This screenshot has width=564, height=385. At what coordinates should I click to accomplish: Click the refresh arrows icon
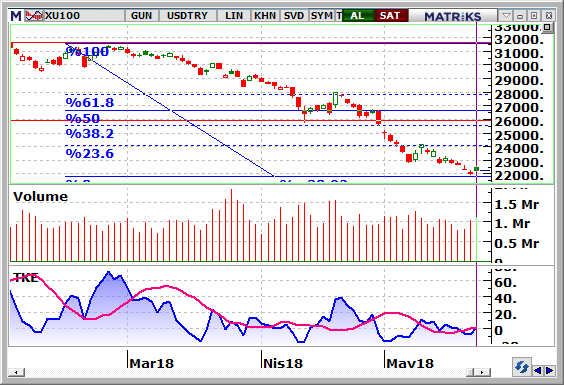521,367
